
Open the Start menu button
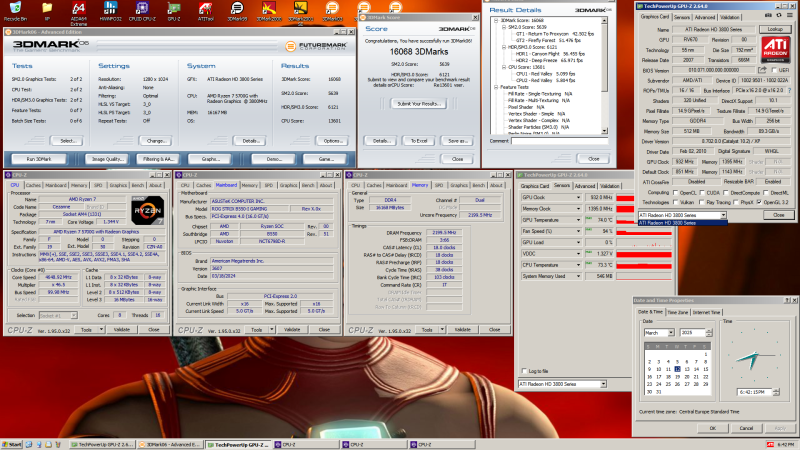click(12, 445)
